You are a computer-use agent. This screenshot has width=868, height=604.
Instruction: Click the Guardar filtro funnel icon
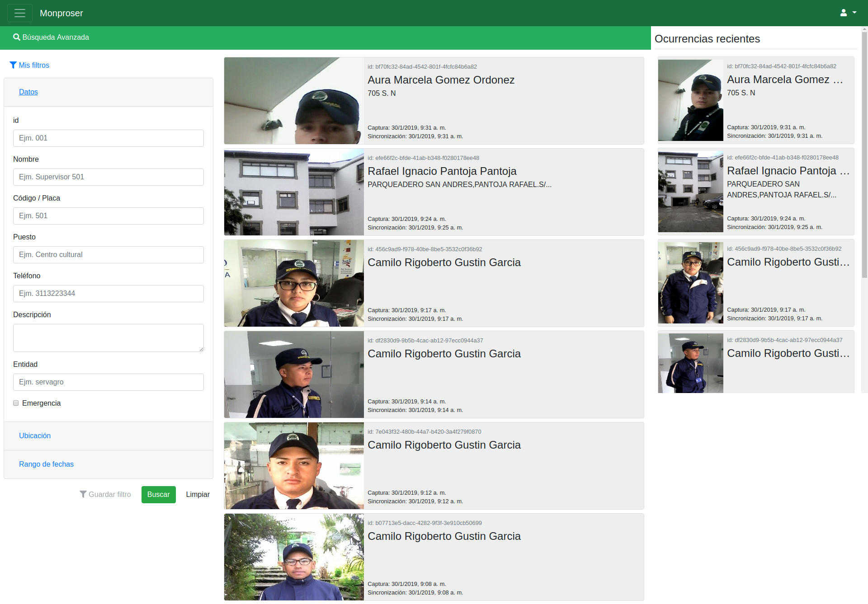coord(83,494)
